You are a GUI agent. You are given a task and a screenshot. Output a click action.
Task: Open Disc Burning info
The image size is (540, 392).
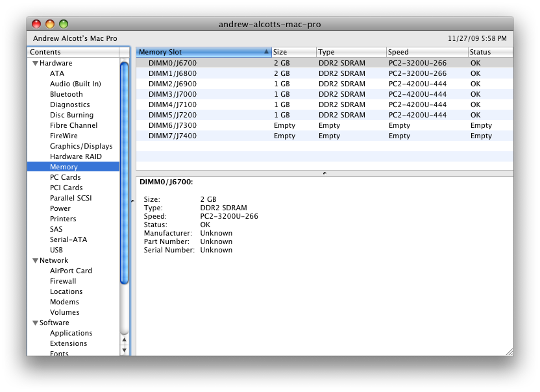[71, 115]
